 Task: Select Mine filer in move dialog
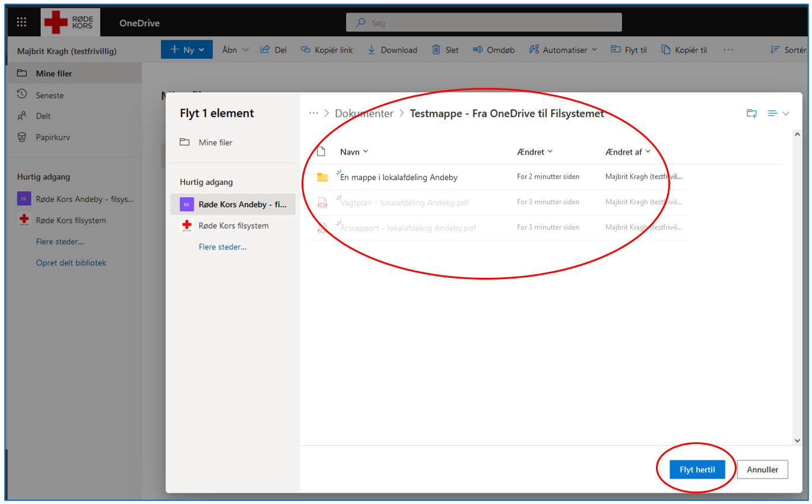233,142
